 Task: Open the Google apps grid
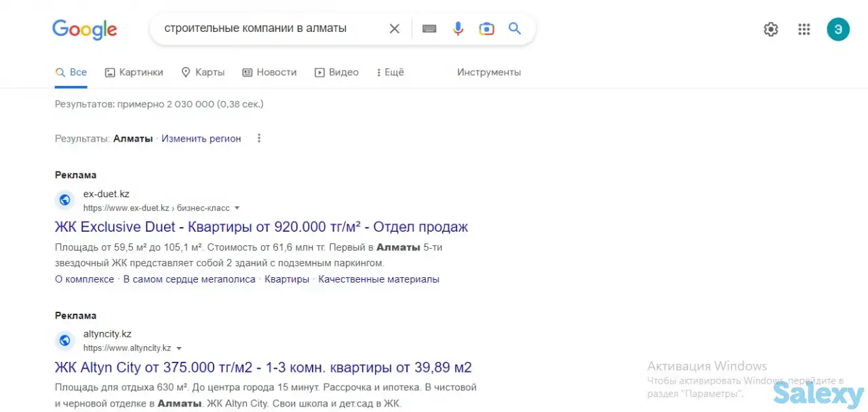804,29
